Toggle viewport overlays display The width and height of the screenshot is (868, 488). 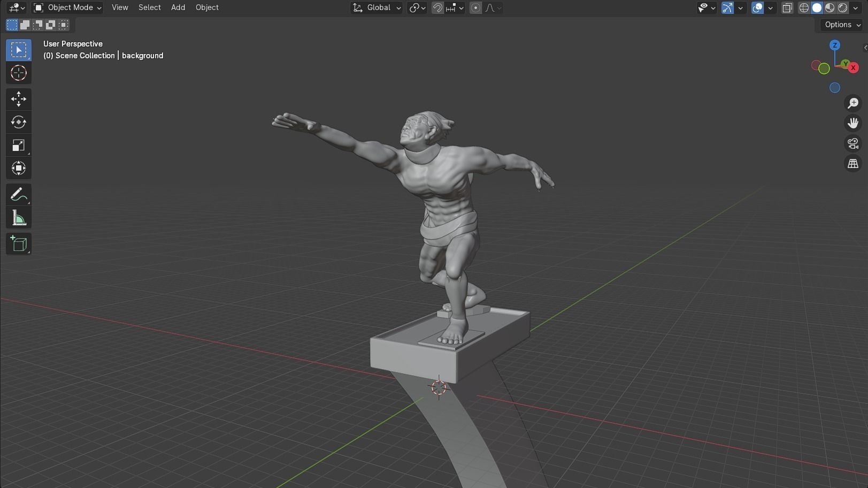pos(757,7)
